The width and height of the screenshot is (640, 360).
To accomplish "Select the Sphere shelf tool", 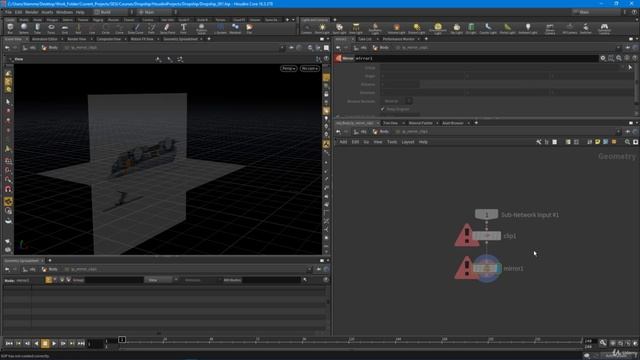I will (x=24, y=28).
